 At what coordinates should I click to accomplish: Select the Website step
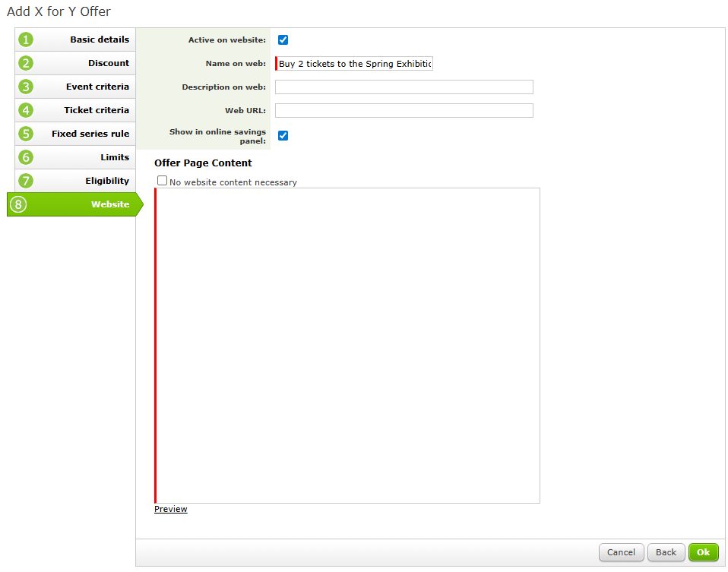(75, 204)
